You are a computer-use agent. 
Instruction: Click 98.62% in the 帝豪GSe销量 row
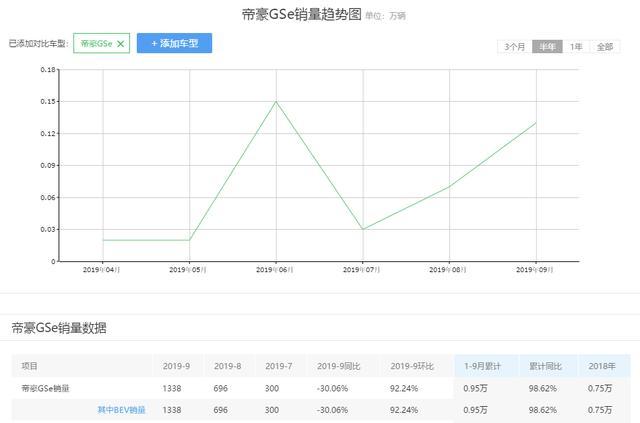543,388
